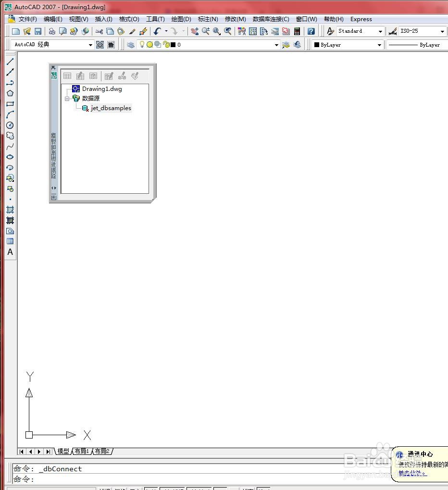Click the Undo arrow icon
This screenshot has height=490, width=448.
(158, 31)
